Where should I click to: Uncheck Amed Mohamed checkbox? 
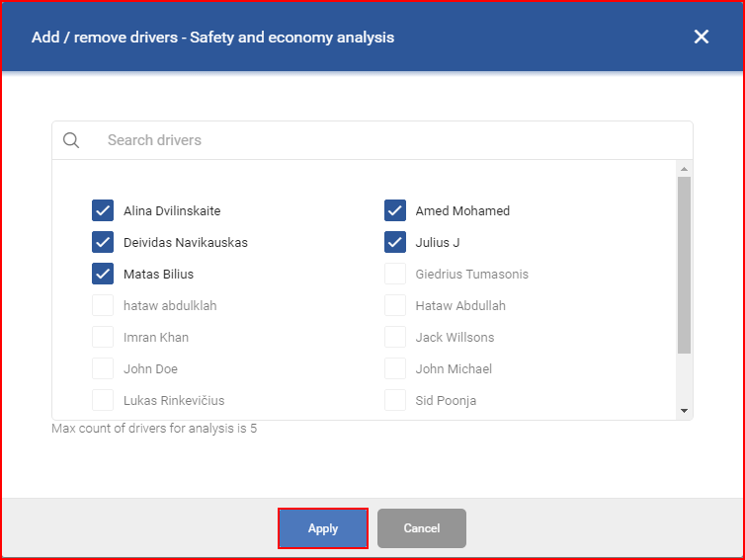point(395,210)
